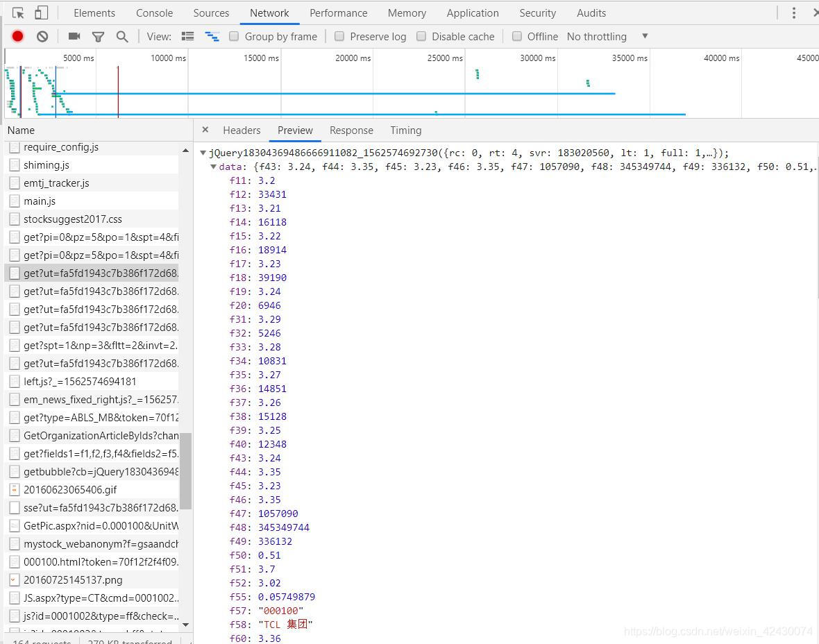Collapse the jQuery callback response root

coord(203,153)
